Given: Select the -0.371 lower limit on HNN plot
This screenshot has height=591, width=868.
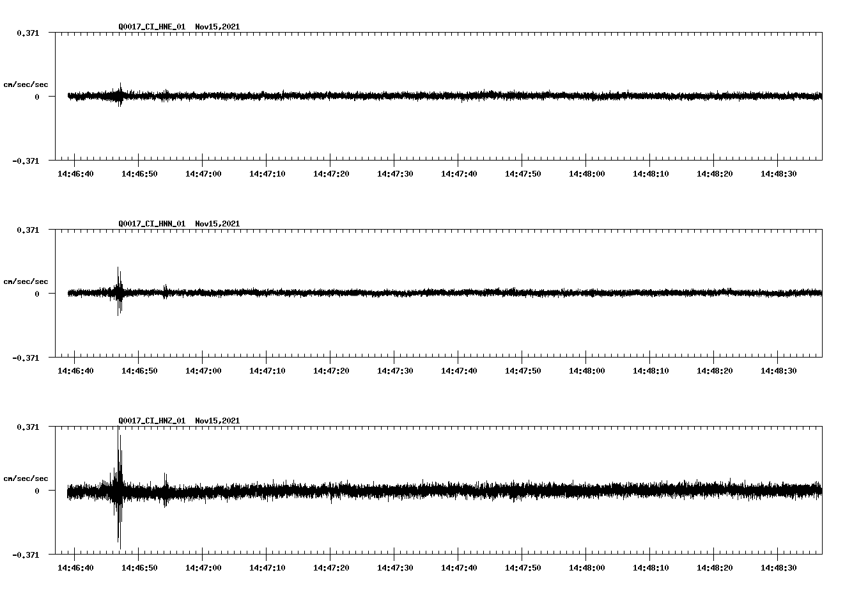Looking at the screenshot, I should (x=26, y=358).
